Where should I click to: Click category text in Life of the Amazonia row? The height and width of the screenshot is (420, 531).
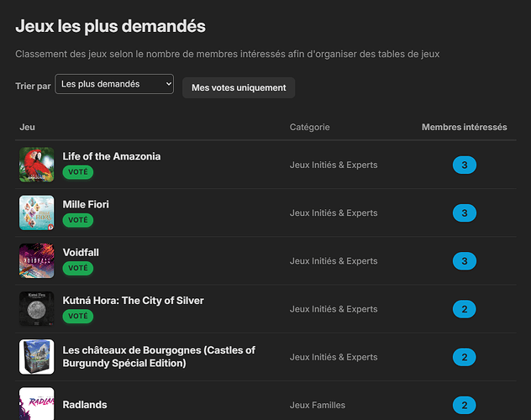334,165
